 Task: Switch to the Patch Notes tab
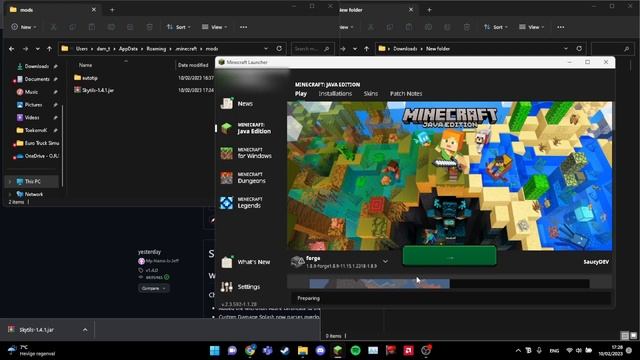pyautogui.click(x=406, y=93)
